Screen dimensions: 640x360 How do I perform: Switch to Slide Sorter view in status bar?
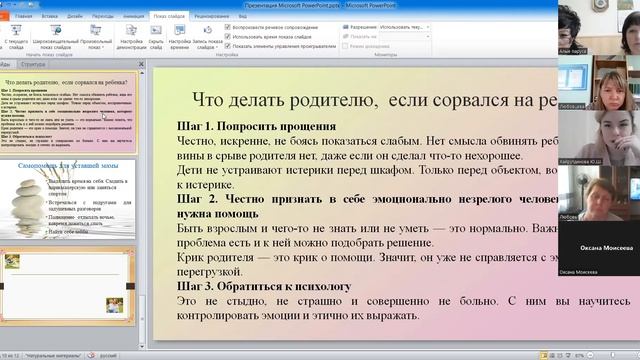[552, 356]
